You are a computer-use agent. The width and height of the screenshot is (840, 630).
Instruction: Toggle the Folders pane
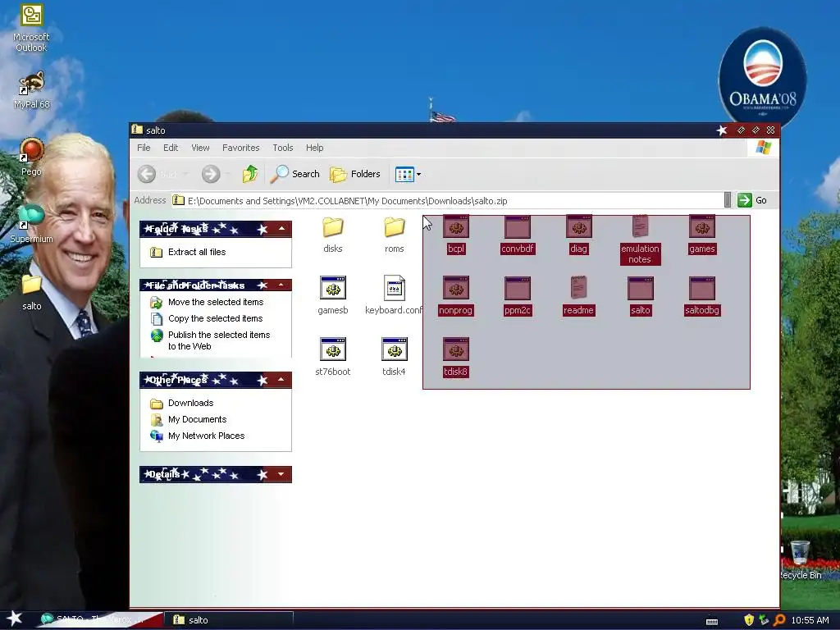coord(354,174)
